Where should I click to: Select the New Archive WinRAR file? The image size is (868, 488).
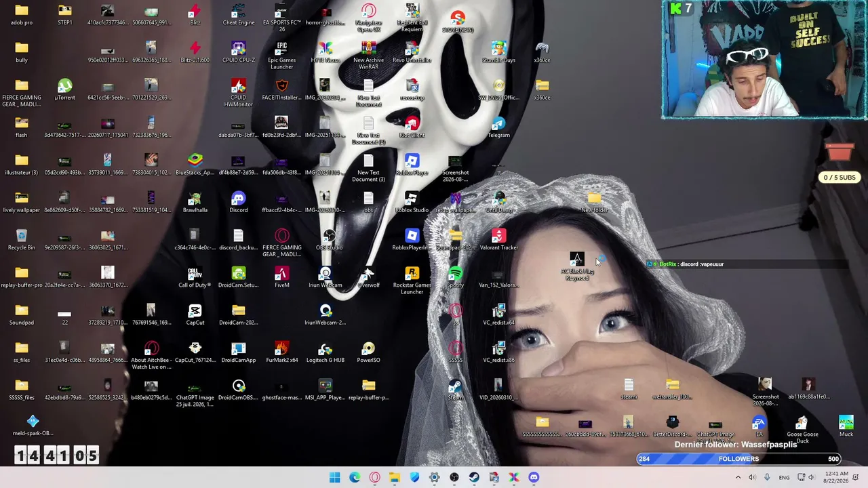pyautogui.click(x=368, y=56)
